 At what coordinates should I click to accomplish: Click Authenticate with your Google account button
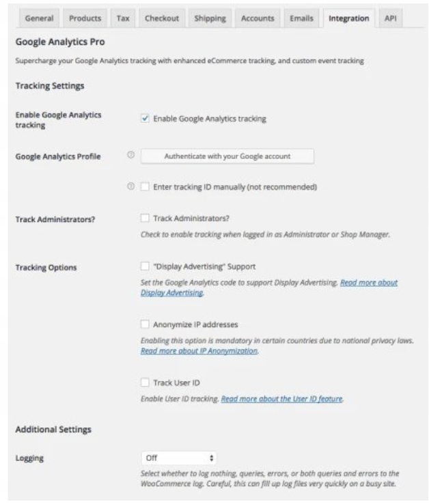227,156
